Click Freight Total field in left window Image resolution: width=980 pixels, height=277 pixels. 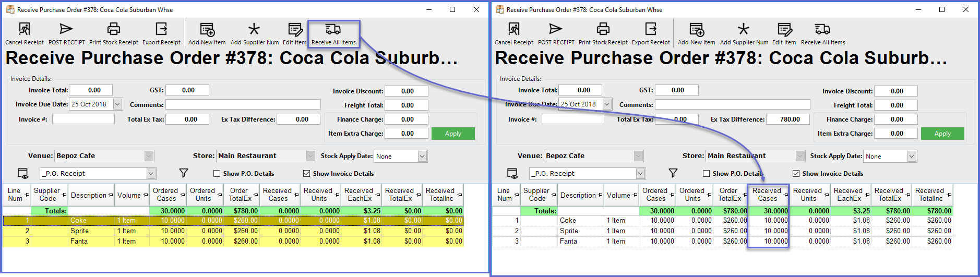pos(407,105)
